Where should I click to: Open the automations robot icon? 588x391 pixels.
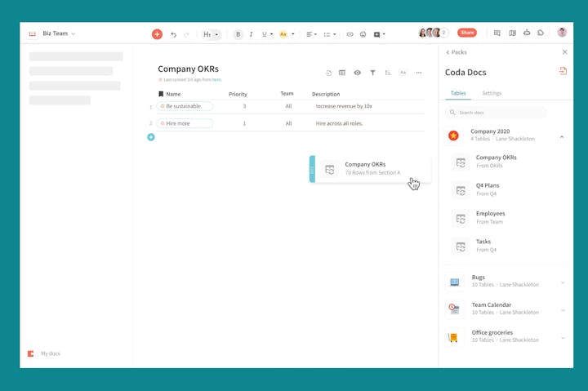[x=527, y=33]
